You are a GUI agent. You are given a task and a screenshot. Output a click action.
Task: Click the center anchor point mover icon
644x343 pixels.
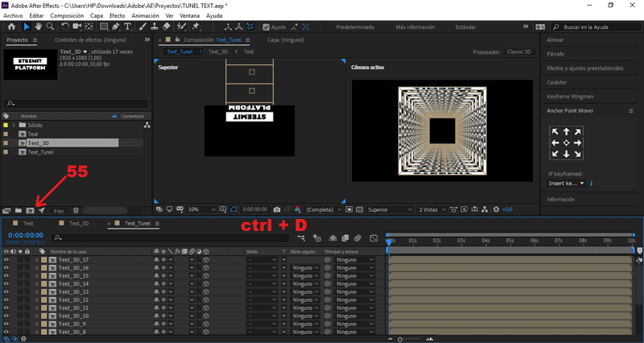[x=566, y=143]
